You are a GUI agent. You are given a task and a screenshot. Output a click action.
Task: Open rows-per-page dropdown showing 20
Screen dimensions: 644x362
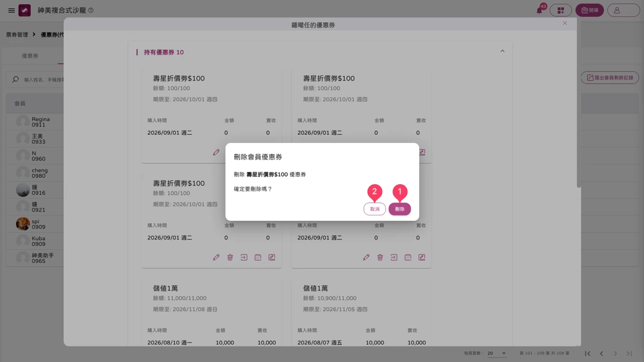tap(497, 353)
